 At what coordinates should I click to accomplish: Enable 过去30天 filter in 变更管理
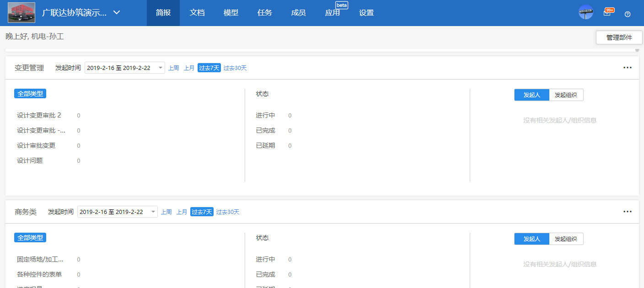tap(235, 67)
